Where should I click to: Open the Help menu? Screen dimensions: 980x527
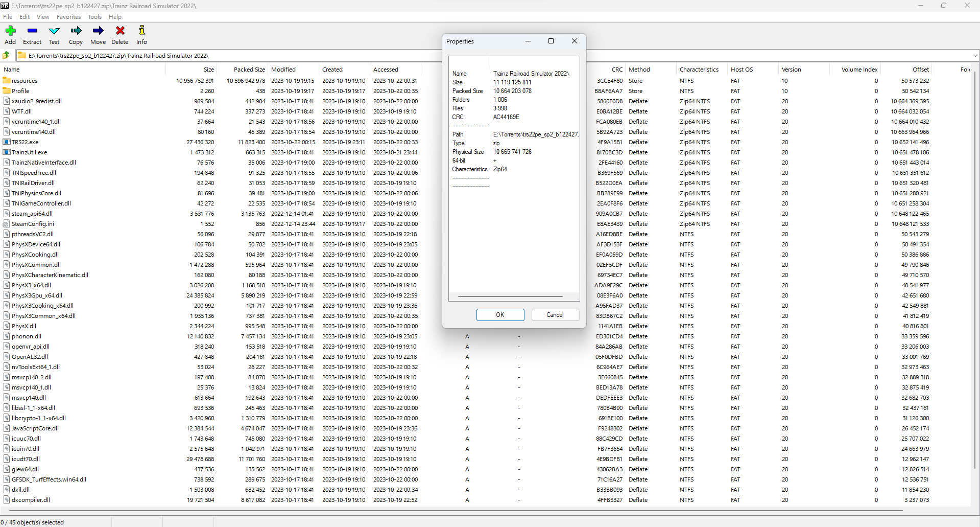tap(115, 17)
